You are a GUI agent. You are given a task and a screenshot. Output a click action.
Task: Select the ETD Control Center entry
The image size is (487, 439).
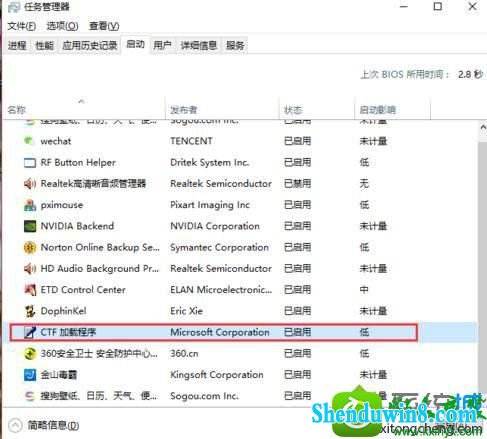coord(83,290)
